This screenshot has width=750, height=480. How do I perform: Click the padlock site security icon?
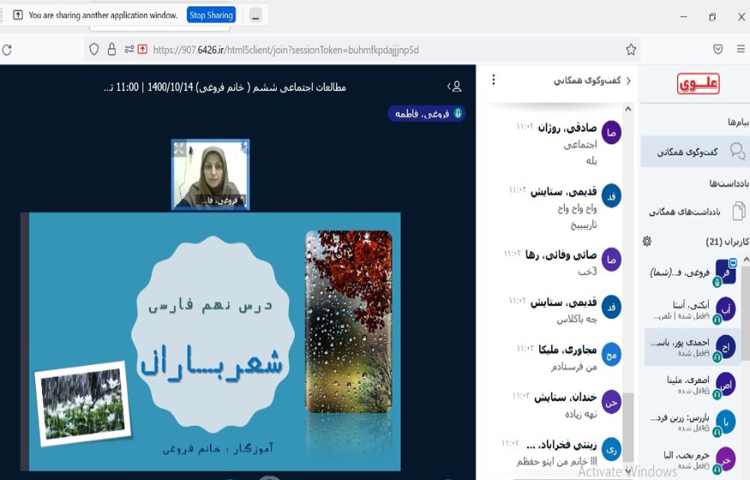111,49
